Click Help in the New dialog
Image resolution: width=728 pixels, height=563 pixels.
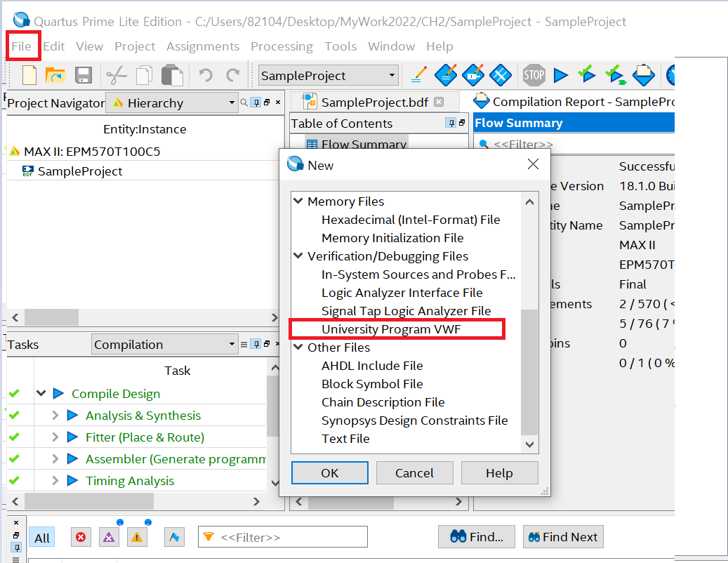(499, 473)
